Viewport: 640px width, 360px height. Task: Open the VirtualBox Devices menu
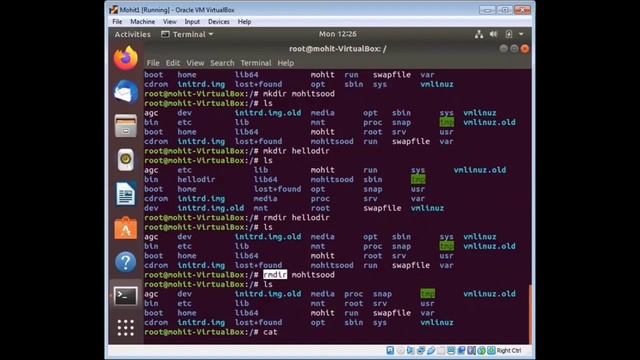coord(219,22)
